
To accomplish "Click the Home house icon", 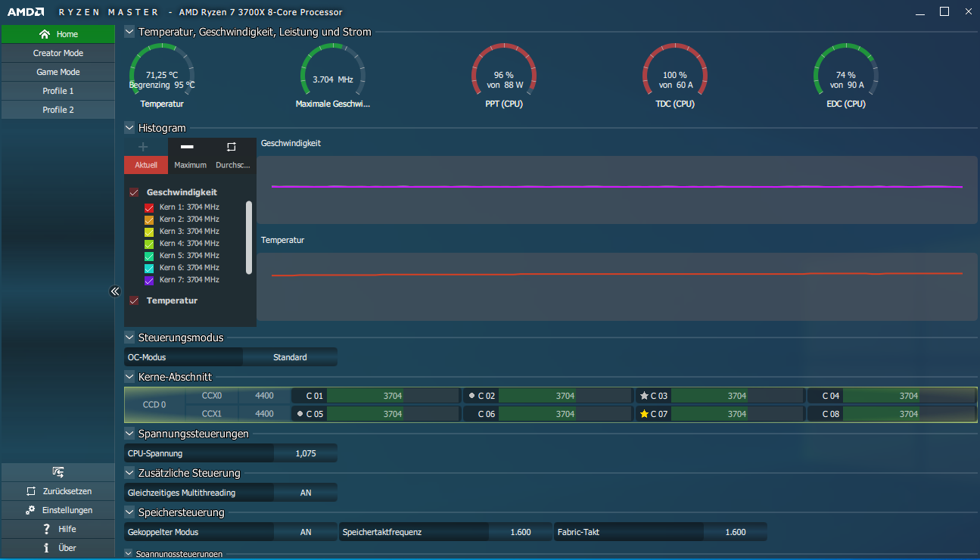I will pyautogui.click(x=45, y=34).
